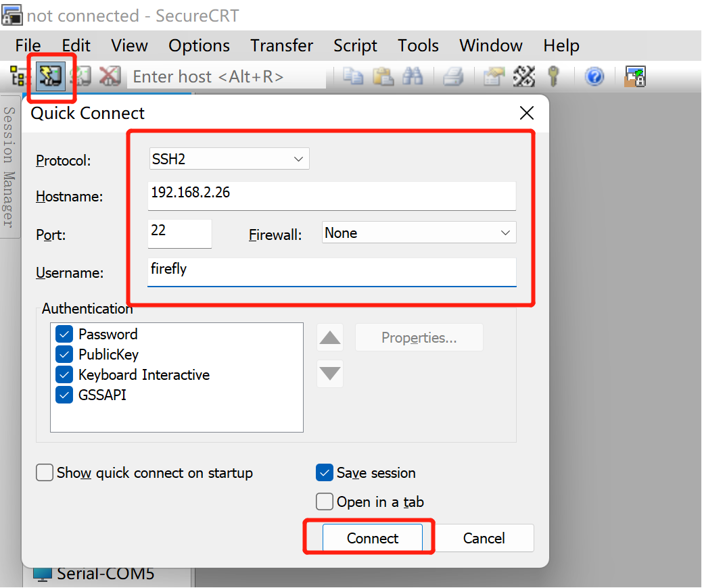Image resolution: width=702 pixels, height=588 pixels.
Task: Click the Username field containing firefly
Action: click(332, 272)
